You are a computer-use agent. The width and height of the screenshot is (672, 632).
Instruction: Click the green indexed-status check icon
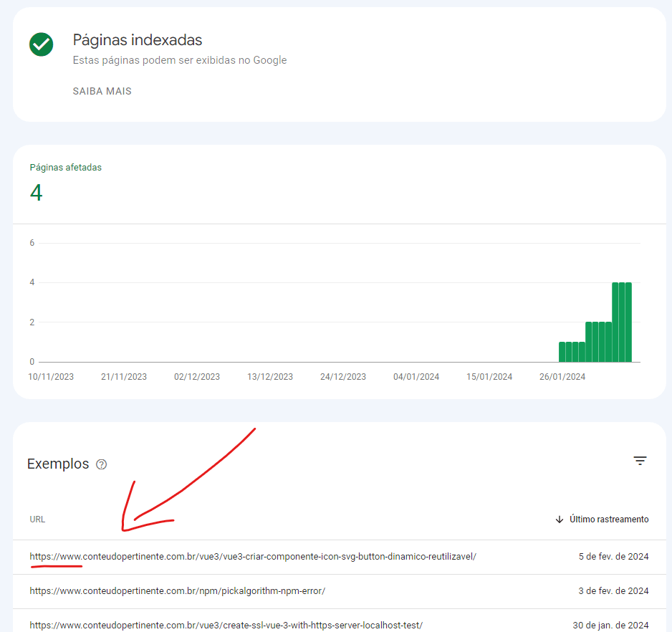coord(41,44)
